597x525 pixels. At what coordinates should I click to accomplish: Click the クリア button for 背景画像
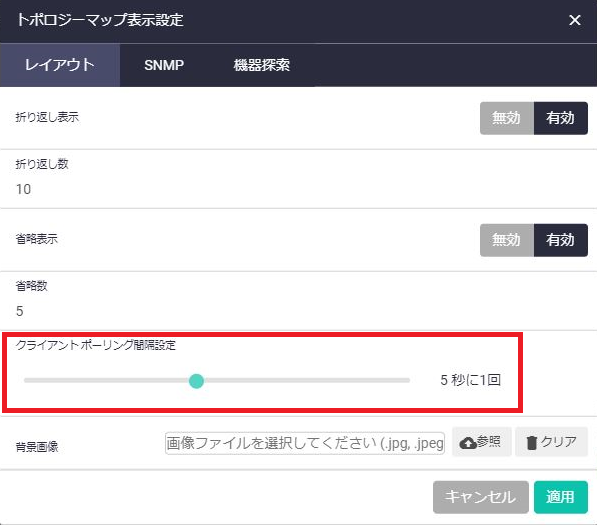(551, 442)
